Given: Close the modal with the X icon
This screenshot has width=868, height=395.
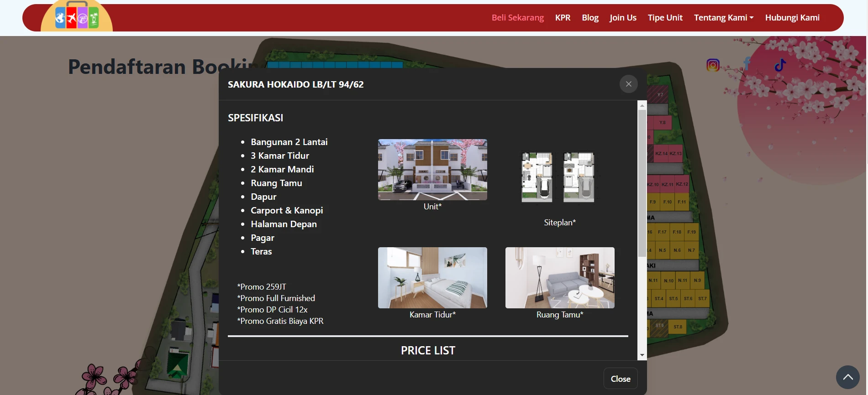Looking at the screenshot, I should coord(629,84).
